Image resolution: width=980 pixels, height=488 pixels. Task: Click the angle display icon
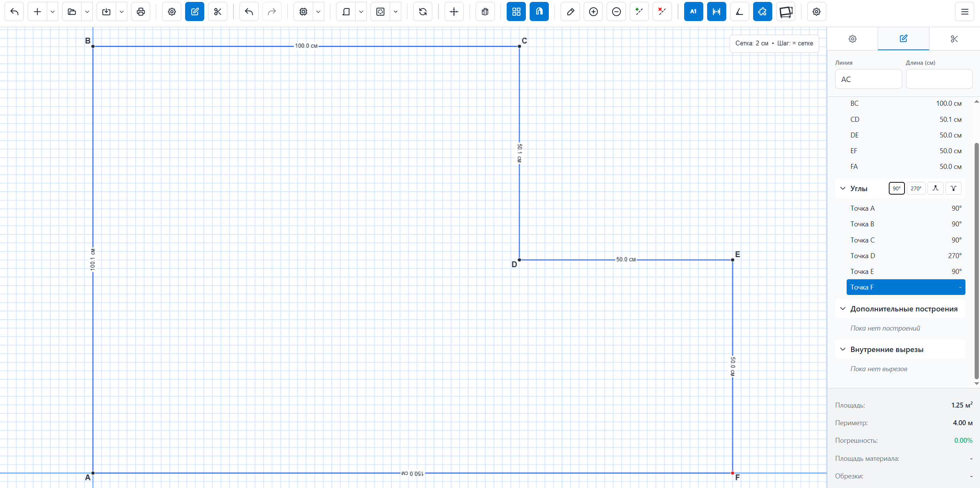point(739,11)
